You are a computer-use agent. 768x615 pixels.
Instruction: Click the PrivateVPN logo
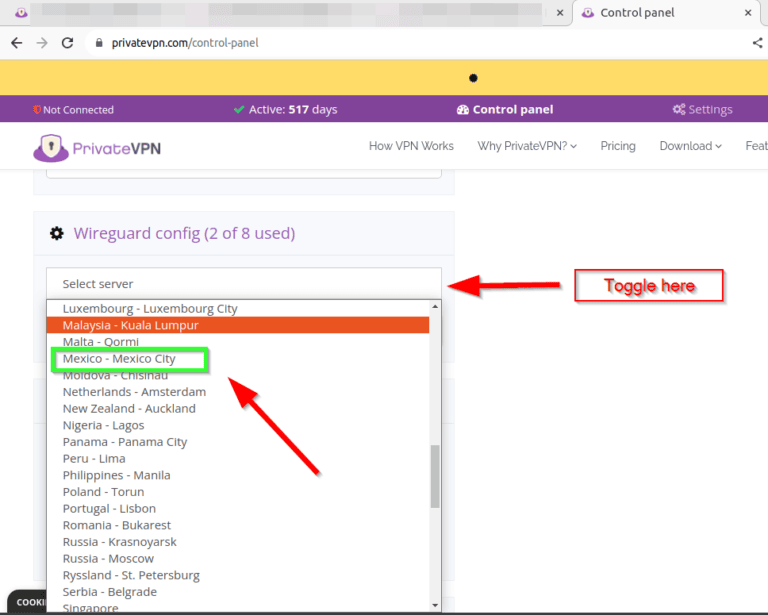tap(97, 148)
